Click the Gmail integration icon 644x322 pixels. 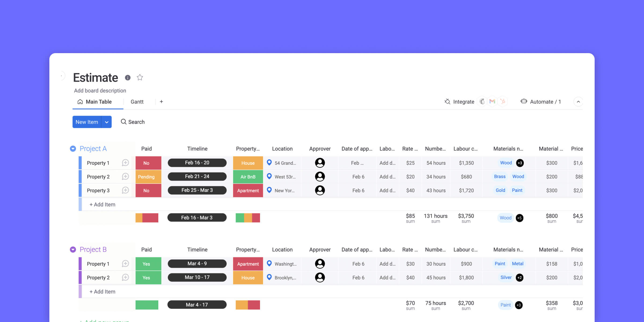[x=492, y=101]
